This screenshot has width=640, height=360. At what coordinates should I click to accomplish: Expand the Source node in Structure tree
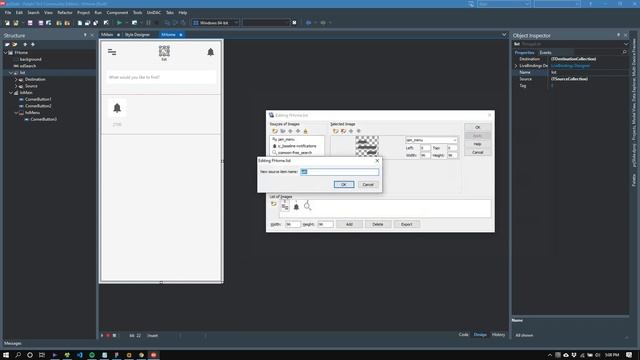[16, 86]
